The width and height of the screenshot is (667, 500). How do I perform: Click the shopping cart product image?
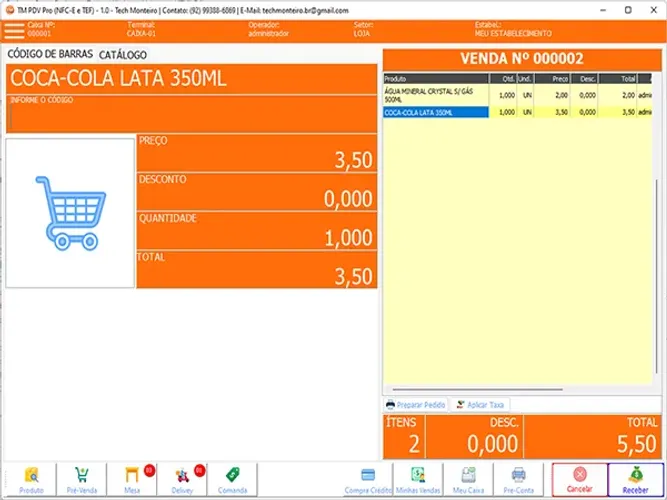pyautogui.click(x=70, y=213)
